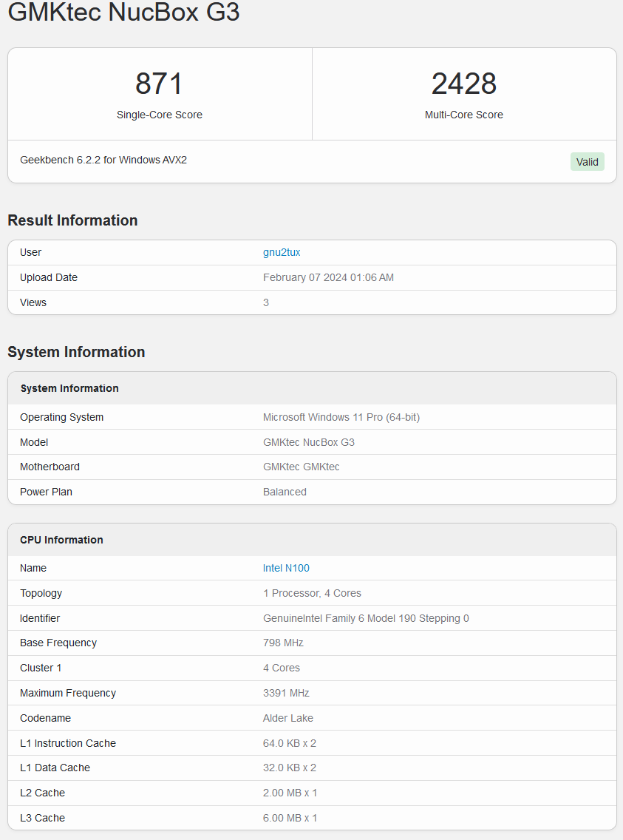Image resolution: width=623 pixels, height=840 pixels.
Task: Select the 32.0 KB x 2 data cache value
Action: click(x=290, y=768)
